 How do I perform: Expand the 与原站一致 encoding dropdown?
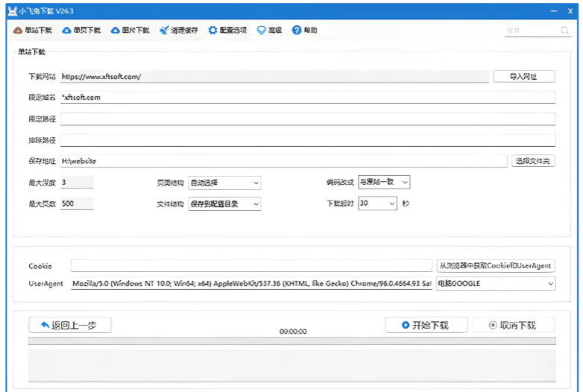point(405,183)
